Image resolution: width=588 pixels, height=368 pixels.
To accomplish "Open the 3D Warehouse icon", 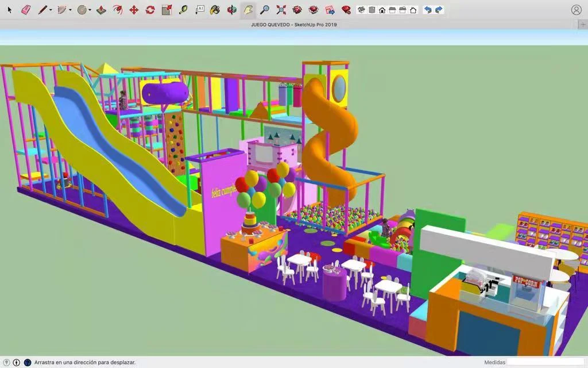I will pyautogui.click(x=297, y=10).
